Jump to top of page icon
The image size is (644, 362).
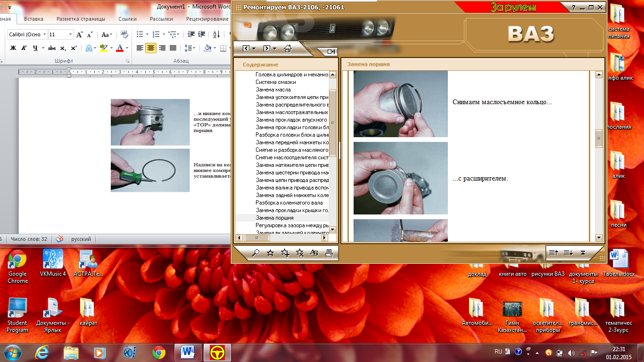tap(583, 253)
